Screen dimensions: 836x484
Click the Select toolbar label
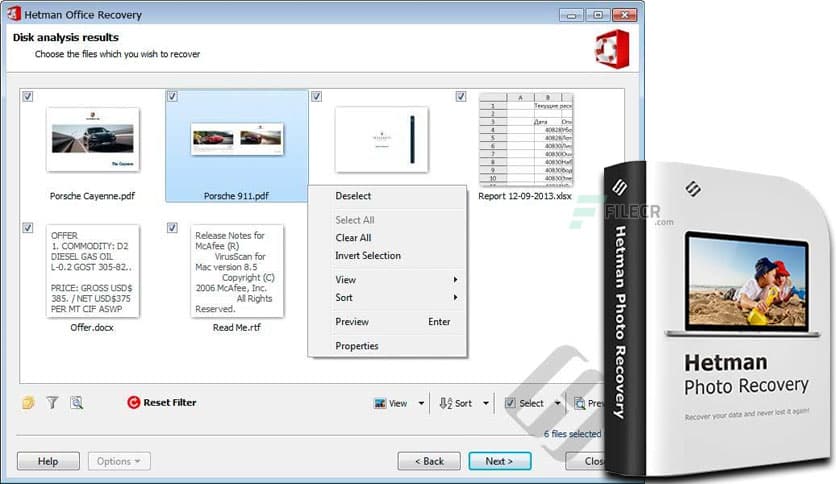pos(532,404)
